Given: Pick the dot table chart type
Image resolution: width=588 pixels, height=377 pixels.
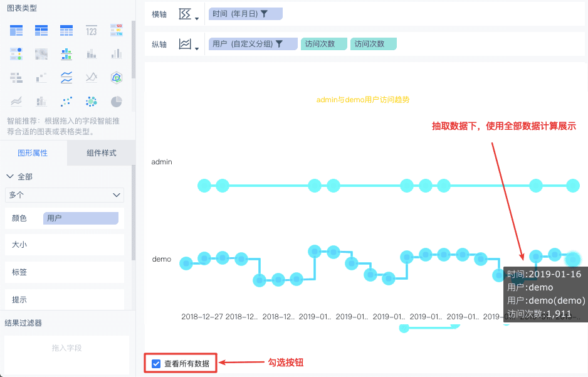Looking at the screenshot, I should tap(16, 54).
